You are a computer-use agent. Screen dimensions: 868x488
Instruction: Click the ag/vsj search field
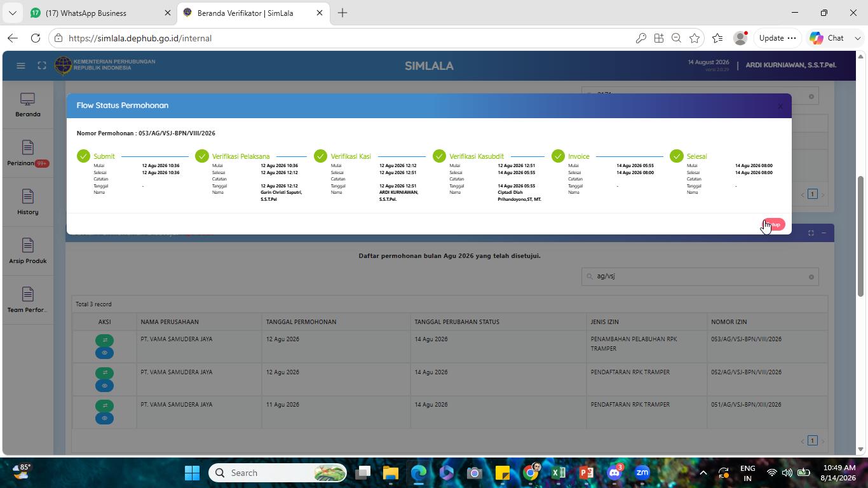700,276
